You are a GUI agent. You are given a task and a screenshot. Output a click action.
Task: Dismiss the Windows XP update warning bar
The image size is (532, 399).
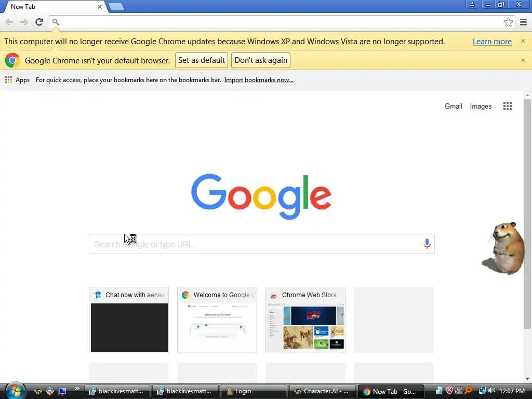point(523,41)
